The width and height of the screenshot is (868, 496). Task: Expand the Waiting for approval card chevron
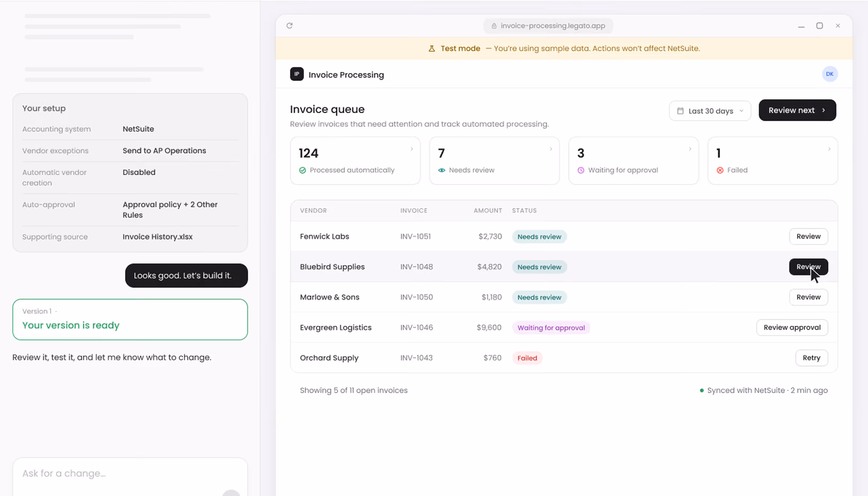[690, 149]
